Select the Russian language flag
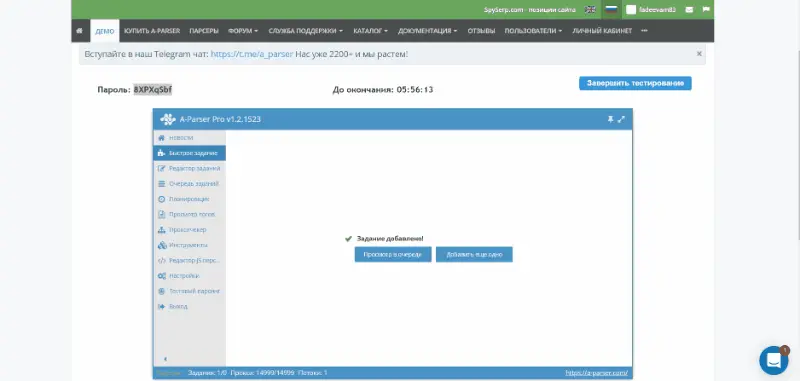This screenshot has width=800, height=381. click(x=611, y=10)
